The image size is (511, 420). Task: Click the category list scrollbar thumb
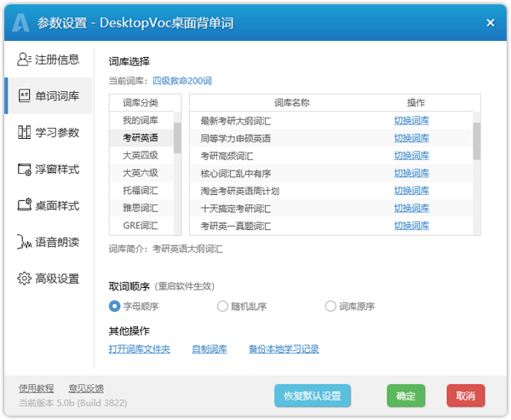[x=177, y=138]
